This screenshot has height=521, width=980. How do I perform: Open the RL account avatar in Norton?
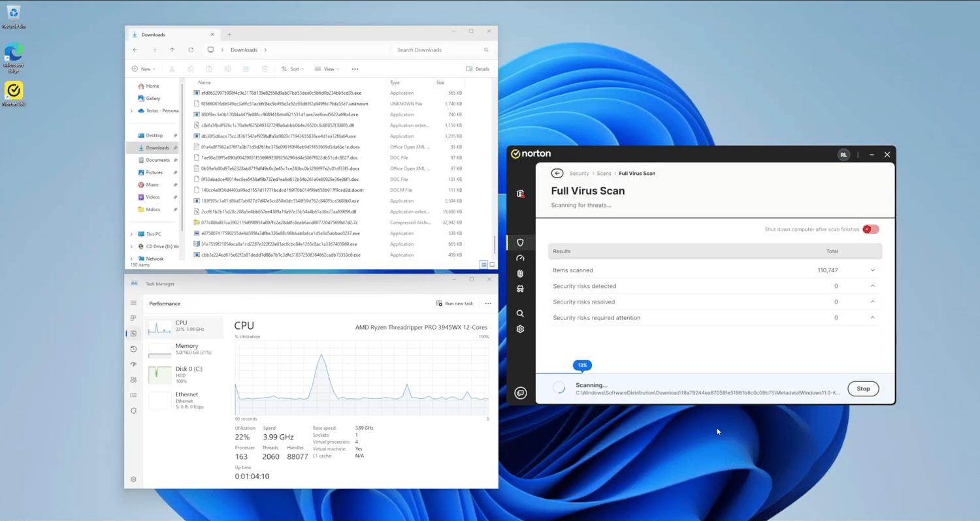tap(843, 155)
